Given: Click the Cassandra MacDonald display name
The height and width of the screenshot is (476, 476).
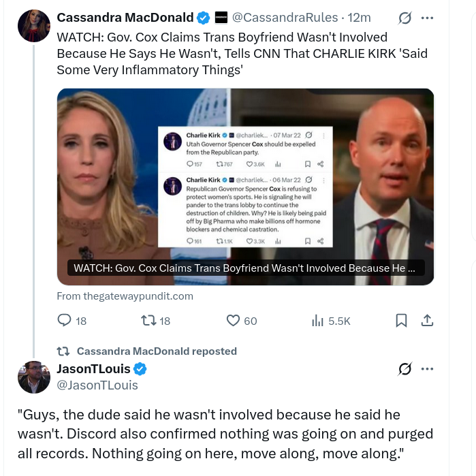Looking at the screenshot, I should pyautogui.click(x=125, y=18).
